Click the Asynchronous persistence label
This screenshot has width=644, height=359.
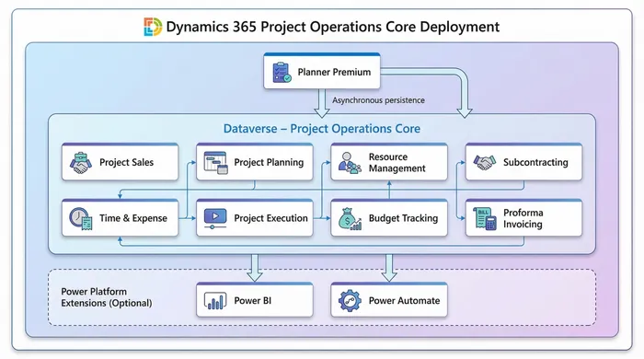point(378,100)
